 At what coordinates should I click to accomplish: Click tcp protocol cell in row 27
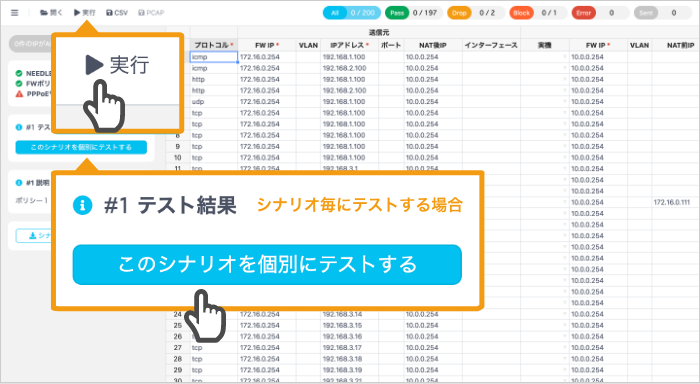pyautogui.click(x=214, y=348)
